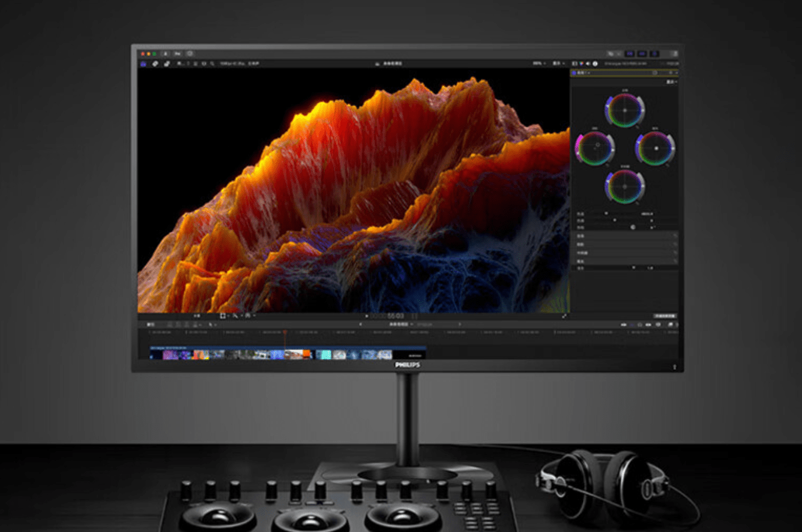The width and height of the screenshot is (802, 532).
Task: Open the color wheels View menu in inspector
Action: [672, 82]
